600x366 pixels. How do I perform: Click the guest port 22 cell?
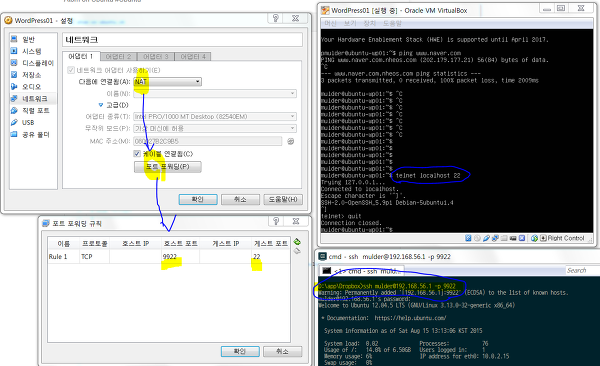[x=270, y=257]
